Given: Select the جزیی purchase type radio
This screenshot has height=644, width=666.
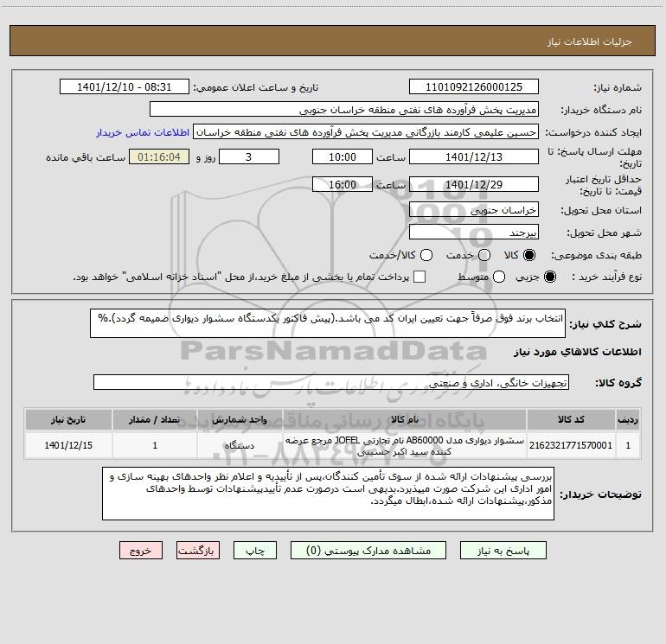Looking at the screenshot, I should pyautogui.click(x=549, y=277).
